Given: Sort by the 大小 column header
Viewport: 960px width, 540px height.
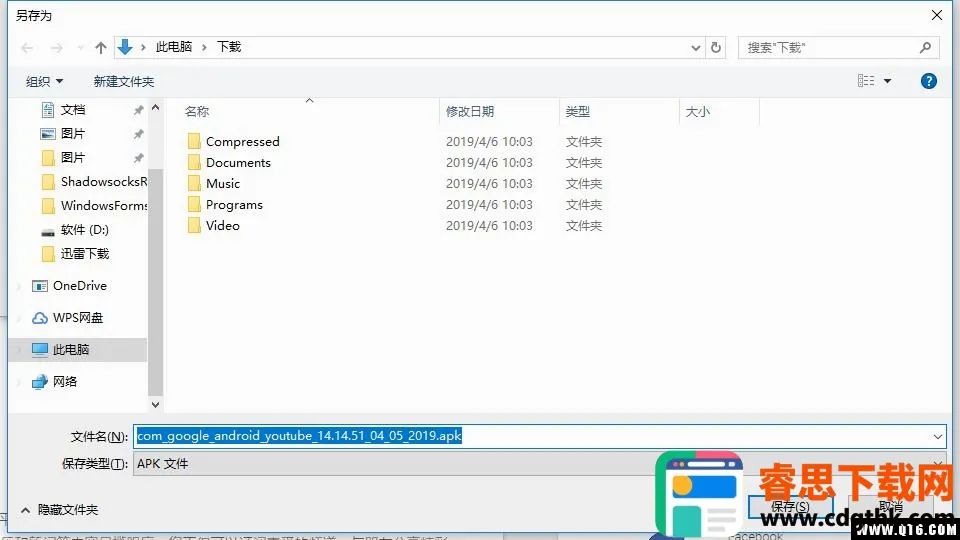Looking at the screenshot, I should coord(697,111).
